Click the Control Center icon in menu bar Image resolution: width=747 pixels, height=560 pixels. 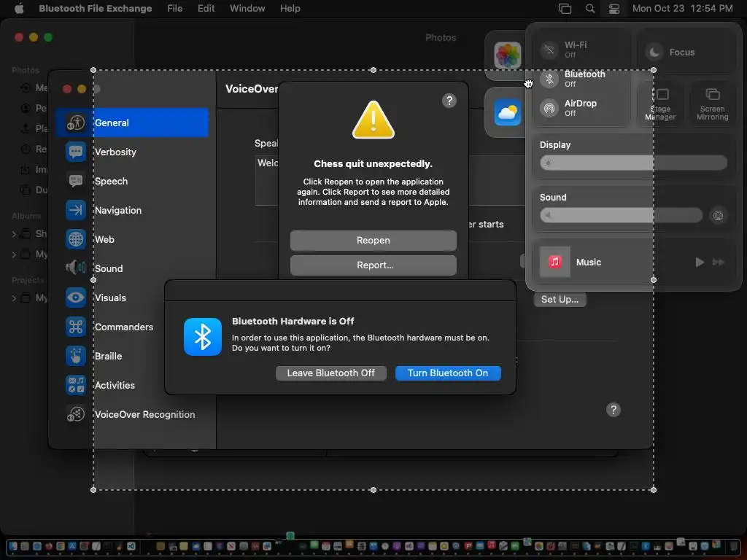pyautogui.click(x=614, y=9)
